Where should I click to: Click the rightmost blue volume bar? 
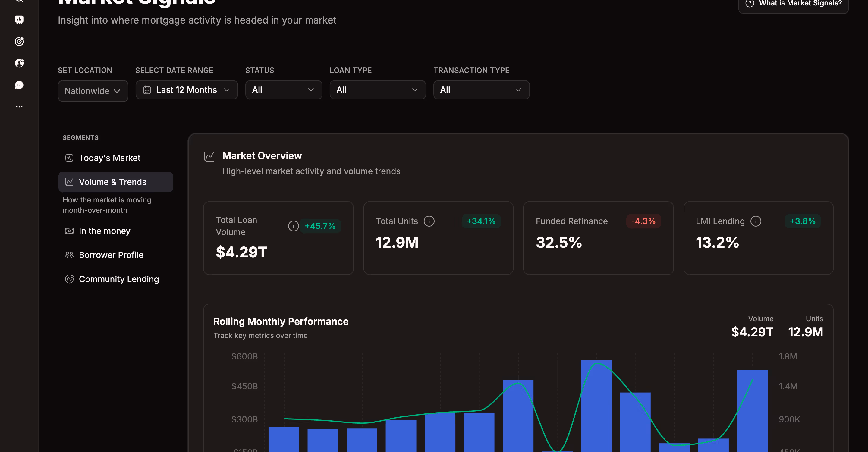[752, 411]
